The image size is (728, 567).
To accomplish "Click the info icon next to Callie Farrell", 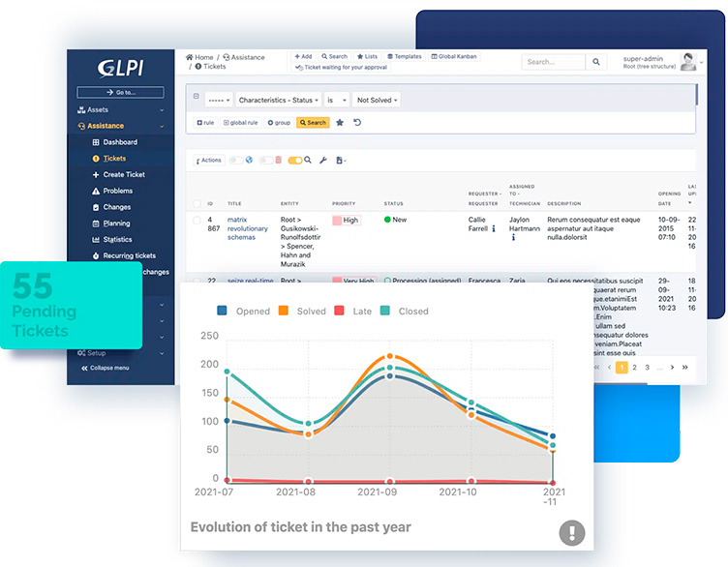I will tap(495, 229).
